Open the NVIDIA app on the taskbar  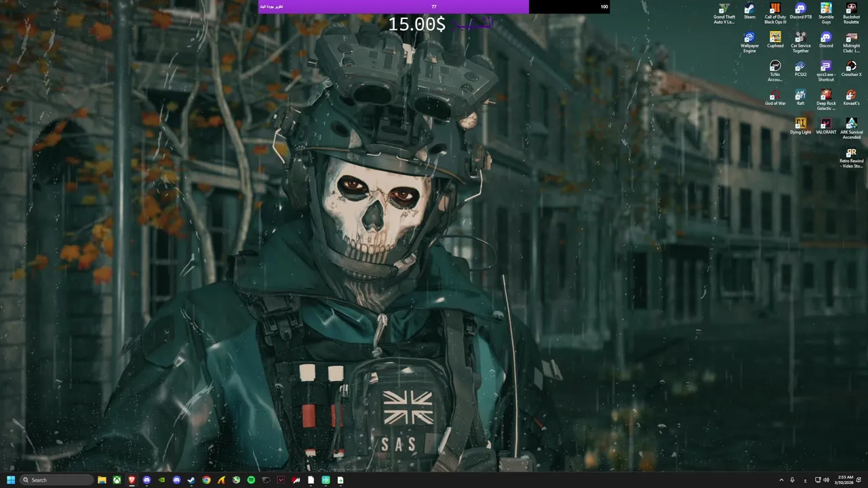[x=161, y=480]
